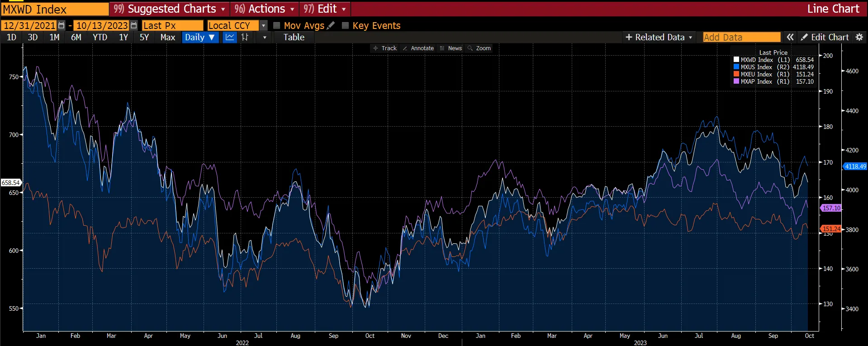The width and height of the screenshot is (868, 346).
Task: Select the 6M time range
Action: 76,38
